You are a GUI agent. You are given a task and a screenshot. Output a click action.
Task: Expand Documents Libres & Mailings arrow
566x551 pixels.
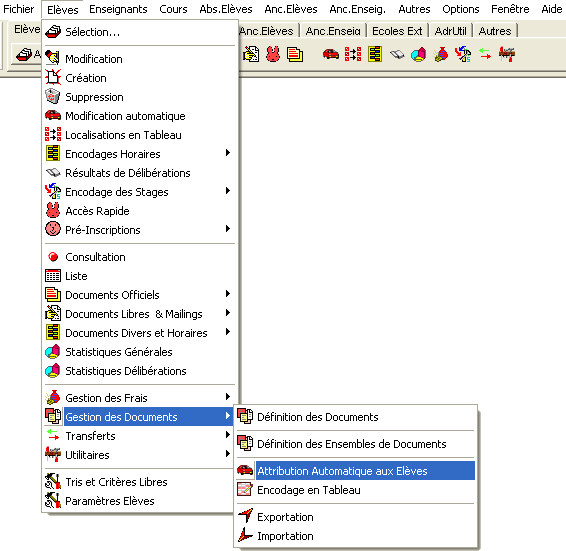point(227,313)
